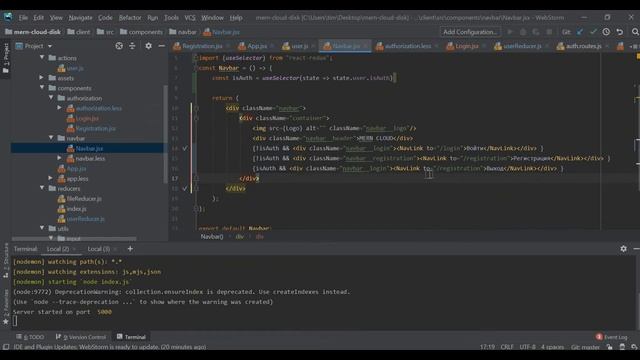Click Git: master branch in status bar
Screen dimensions: 640x360
(x=585, y=347)
